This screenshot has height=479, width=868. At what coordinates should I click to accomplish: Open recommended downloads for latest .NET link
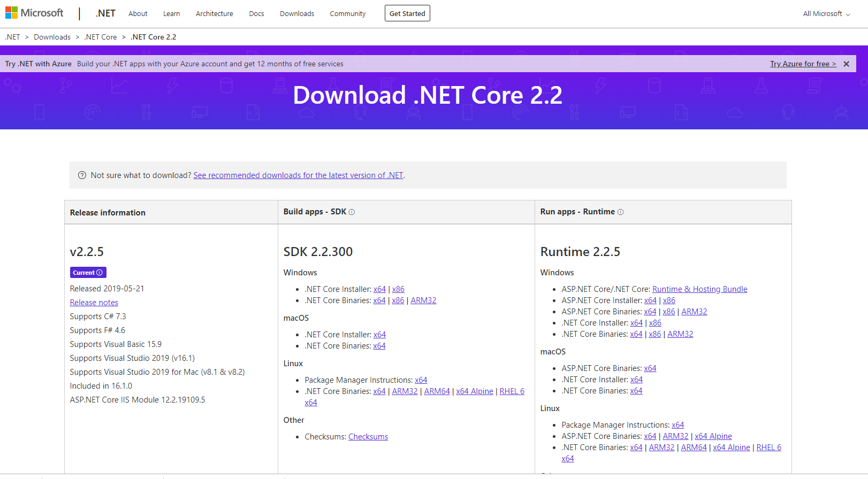[x=298, y=175]
